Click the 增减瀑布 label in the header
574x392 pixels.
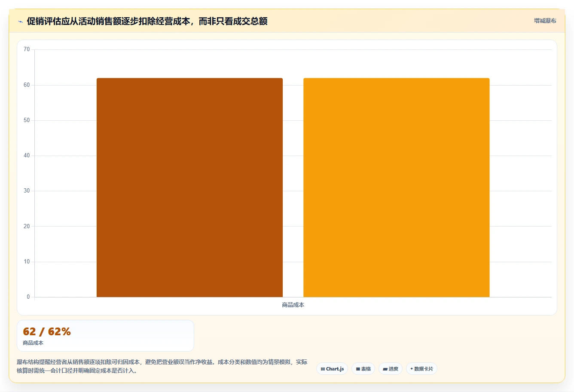(545, 21)
